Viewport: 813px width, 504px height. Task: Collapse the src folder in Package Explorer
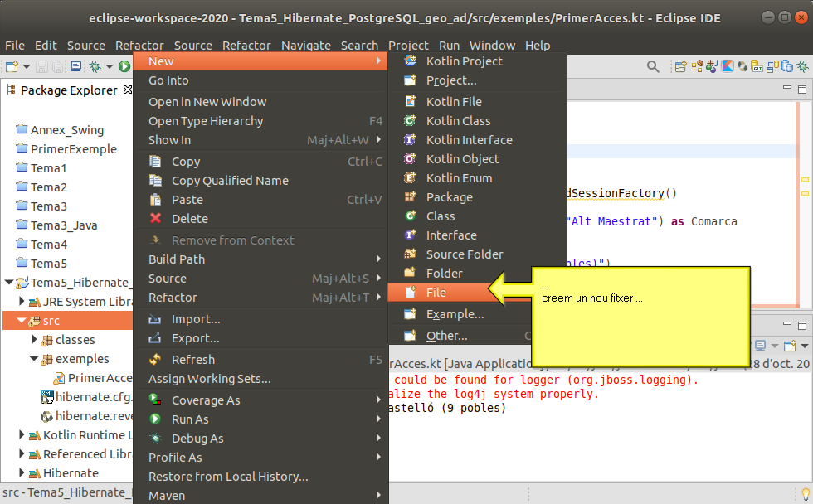point(22,321)
